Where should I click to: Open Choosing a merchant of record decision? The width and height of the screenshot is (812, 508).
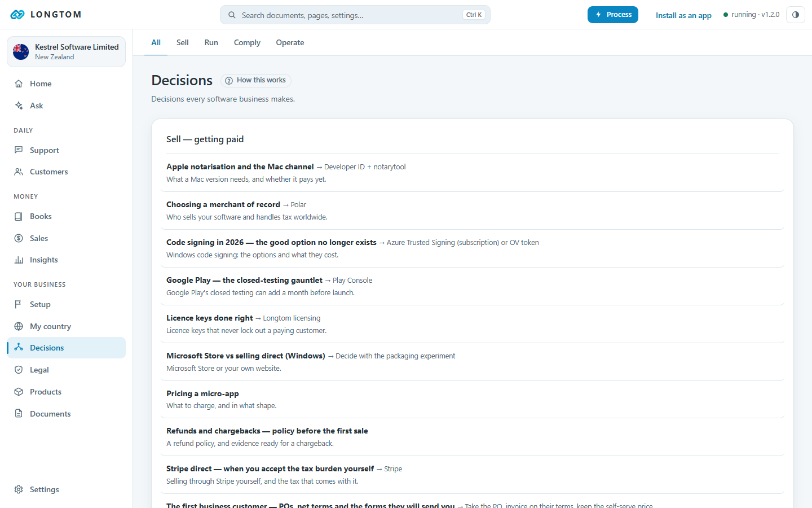click(473, 211)
